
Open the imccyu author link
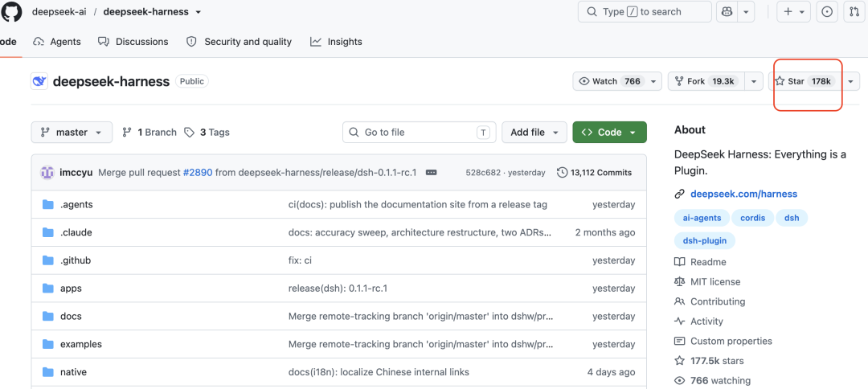[76, 173]
